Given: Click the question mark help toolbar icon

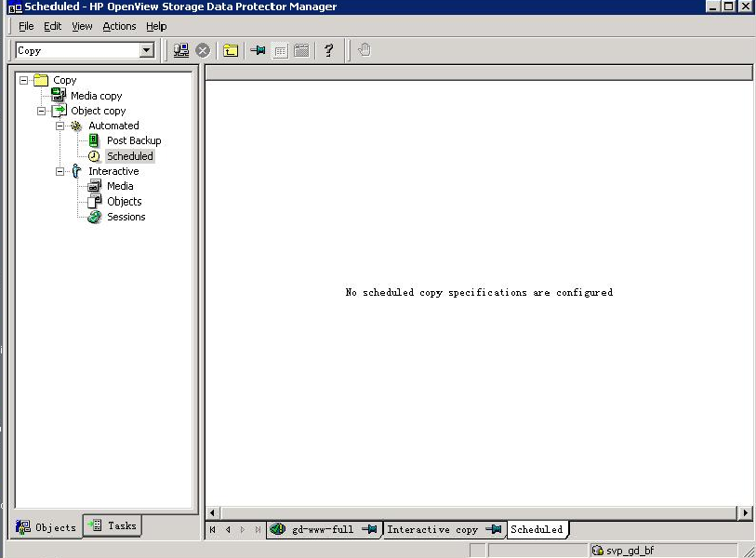Looking at the screenshot, I should [329, 50].
